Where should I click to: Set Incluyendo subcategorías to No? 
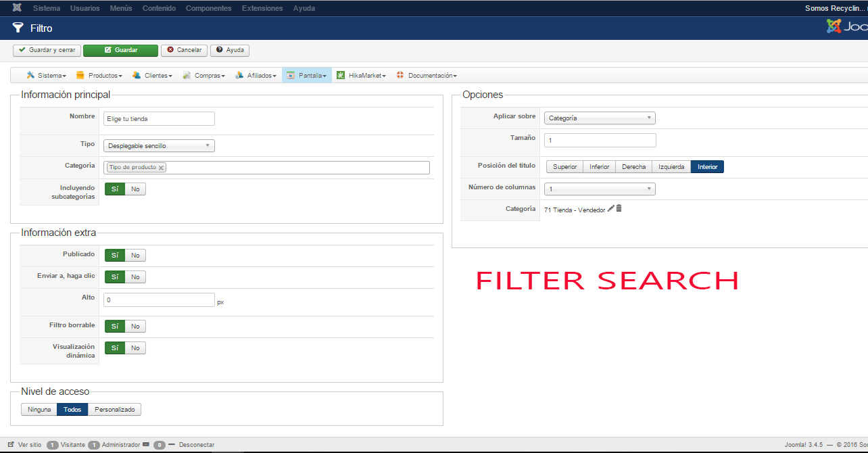(x=135, y=189)
